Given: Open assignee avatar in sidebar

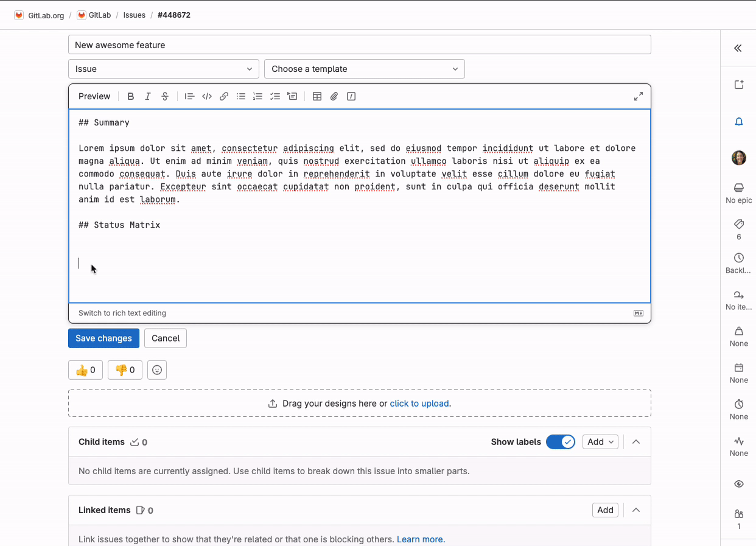Looking at the screenshot, I should click(739, 158).
